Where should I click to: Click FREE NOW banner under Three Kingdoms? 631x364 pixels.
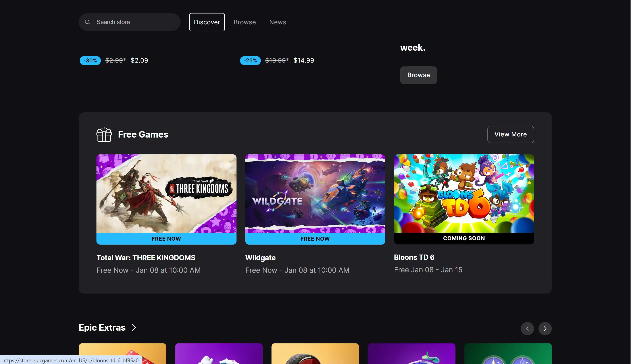click(x=166, y=239)
